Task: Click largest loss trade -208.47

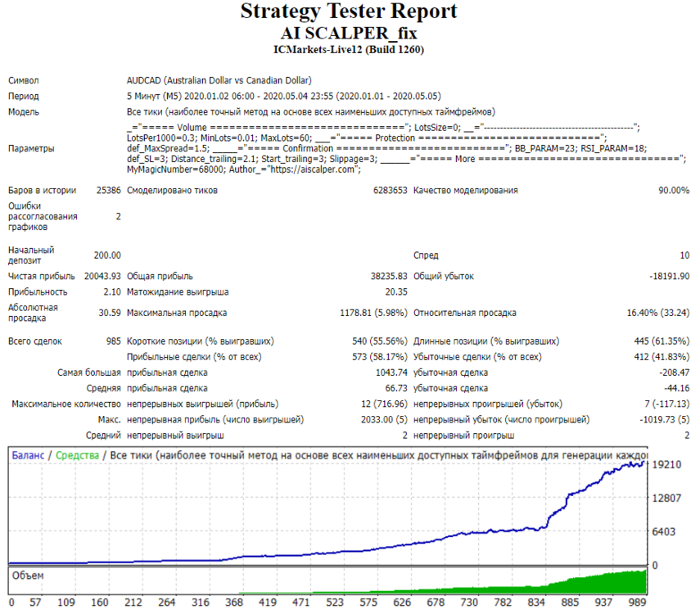Action: tap(674, 372)
